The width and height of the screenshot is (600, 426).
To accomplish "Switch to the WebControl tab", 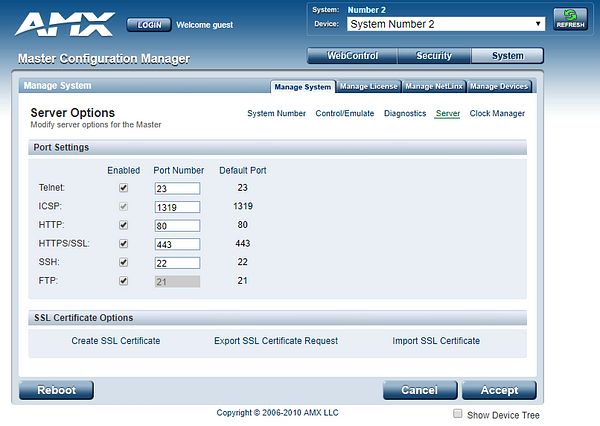I will coord(352,55).
